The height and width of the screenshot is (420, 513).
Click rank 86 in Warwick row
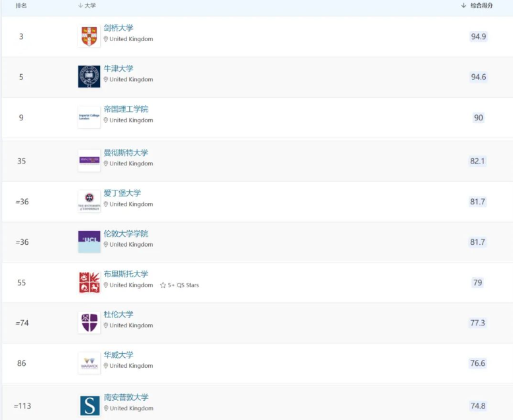click(x=22, y=363)
